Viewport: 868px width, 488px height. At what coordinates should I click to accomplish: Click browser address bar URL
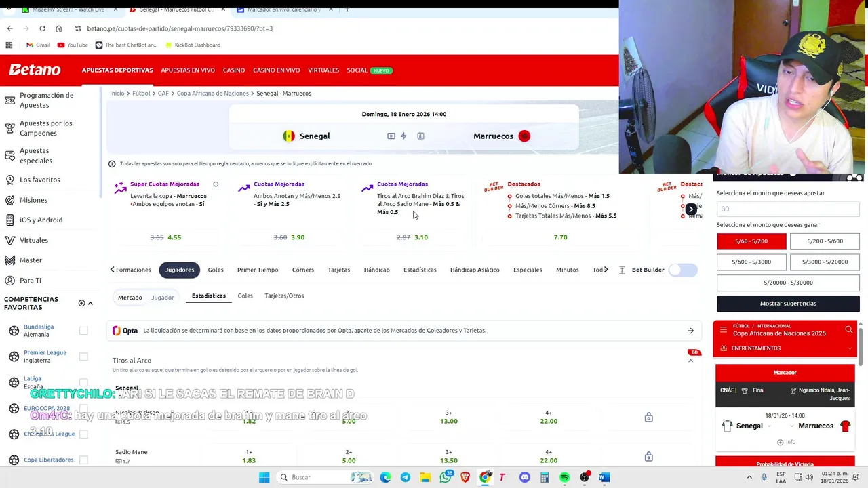pos(180,28)
